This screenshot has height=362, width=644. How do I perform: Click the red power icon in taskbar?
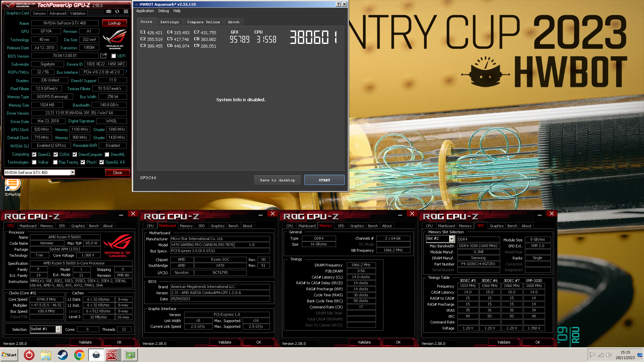(29, 355)
